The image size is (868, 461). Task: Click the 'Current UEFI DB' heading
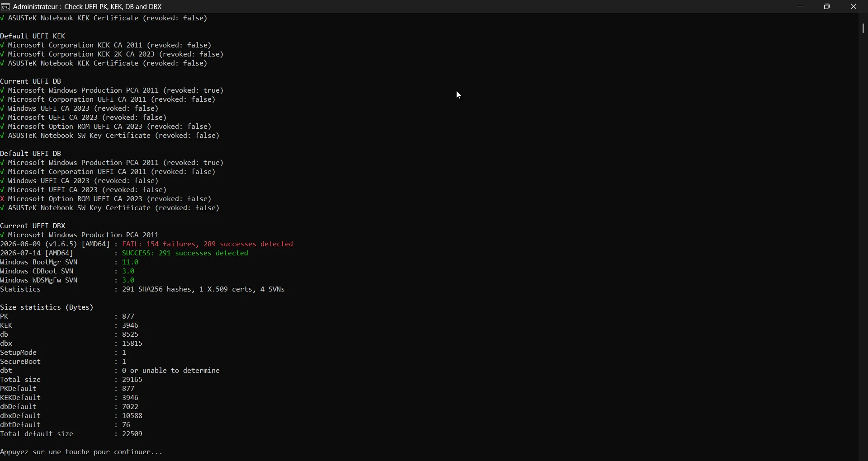[x=31, y=81]
